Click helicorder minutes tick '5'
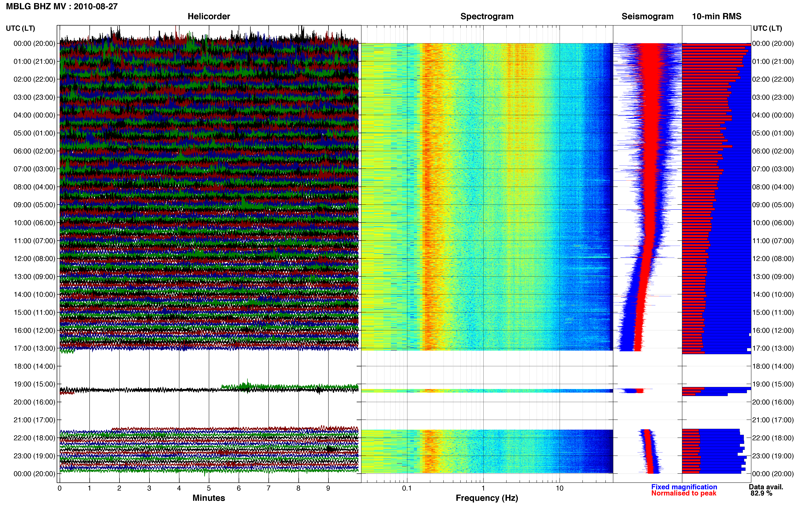Image resolution: width=812 pixels, height=508 pixels. pyautogui.click(x=209, y=488)
